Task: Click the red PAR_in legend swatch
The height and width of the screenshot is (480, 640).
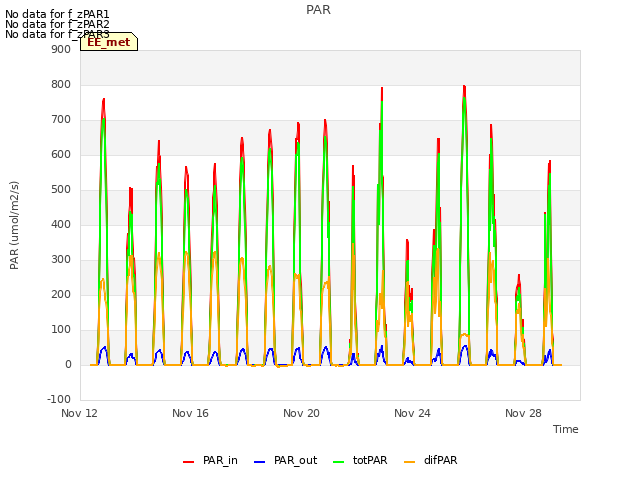Action: coord(189,462)
